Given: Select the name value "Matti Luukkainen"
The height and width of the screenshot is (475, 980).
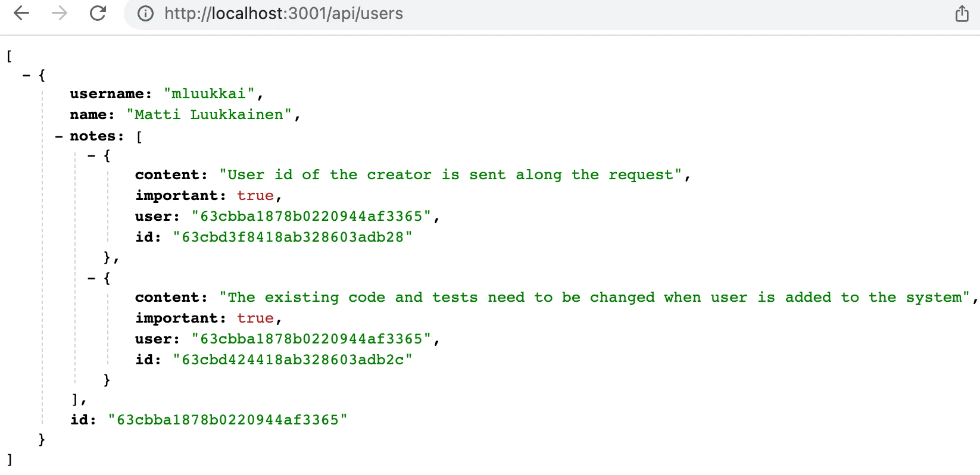Looking at the screenshot, I should [209, 115].
